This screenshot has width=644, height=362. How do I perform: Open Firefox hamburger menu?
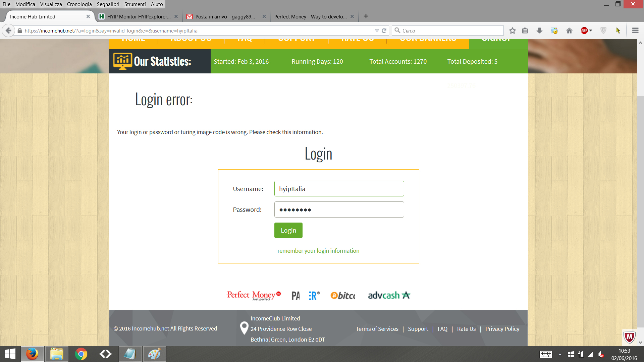635,31
